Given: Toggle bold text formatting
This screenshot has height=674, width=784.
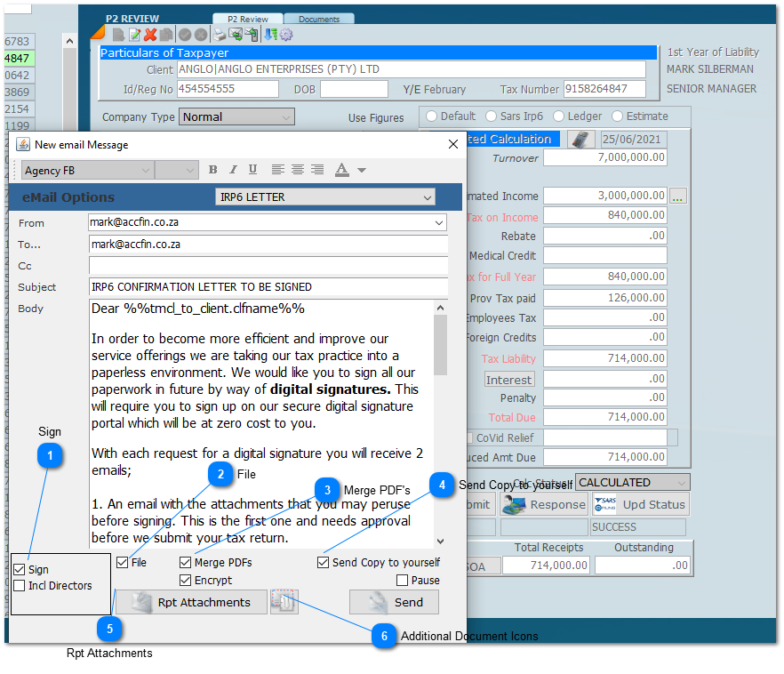Looking at the screenshot, I should (212, 170).
